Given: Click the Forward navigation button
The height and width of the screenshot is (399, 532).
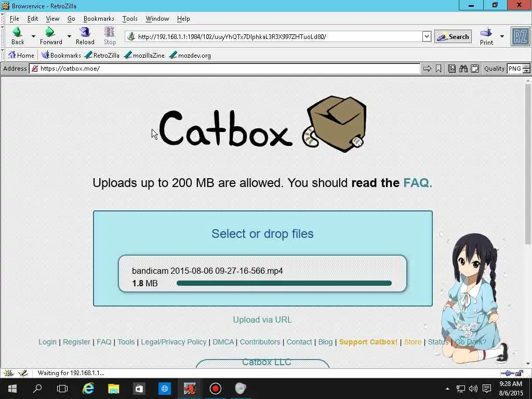Looking at the screenshot, I should click(x=51, y=36).
